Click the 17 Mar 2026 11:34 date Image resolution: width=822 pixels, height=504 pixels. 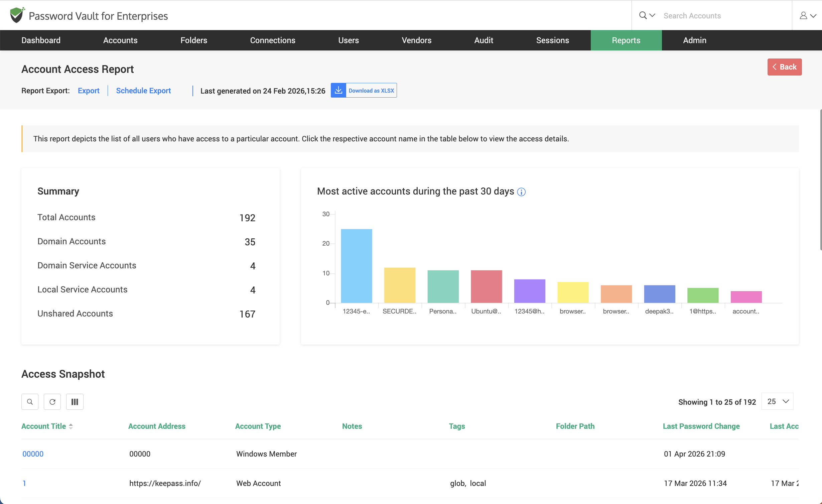coord(695,483)
